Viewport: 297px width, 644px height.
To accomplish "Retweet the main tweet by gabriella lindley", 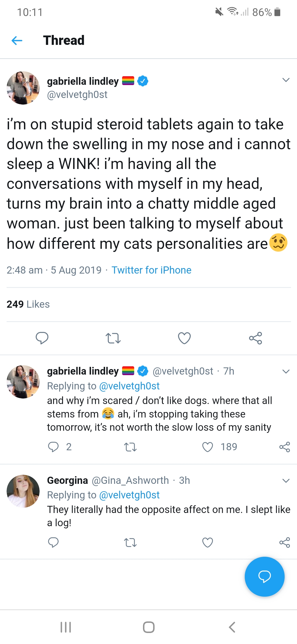I will (x=113, y=338).
